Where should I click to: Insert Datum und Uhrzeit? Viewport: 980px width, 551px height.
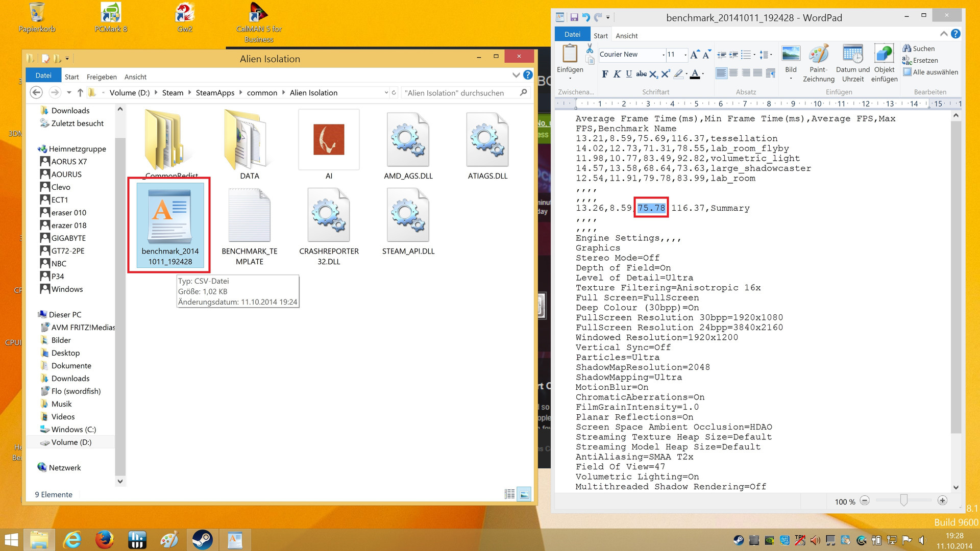tap(852, 63)
